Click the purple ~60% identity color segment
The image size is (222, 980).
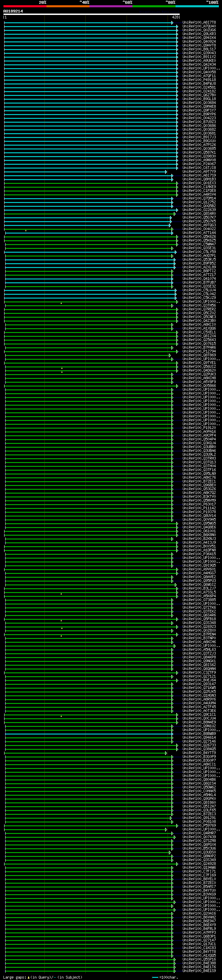tap(111, 6)
